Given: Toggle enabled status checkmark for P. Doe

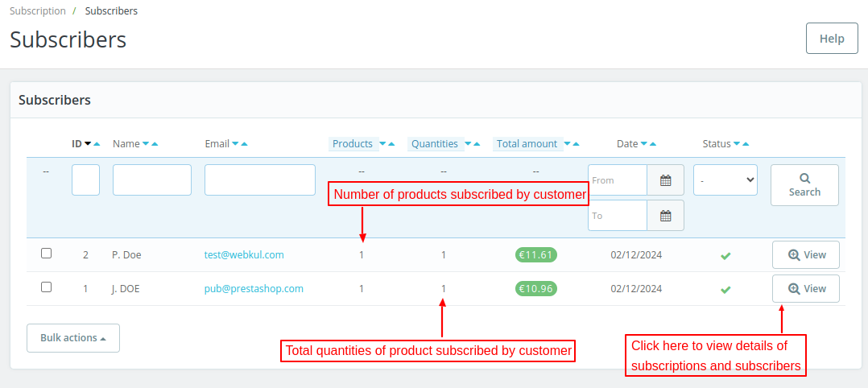Looking at the screenshot, I should click(725, 256).
